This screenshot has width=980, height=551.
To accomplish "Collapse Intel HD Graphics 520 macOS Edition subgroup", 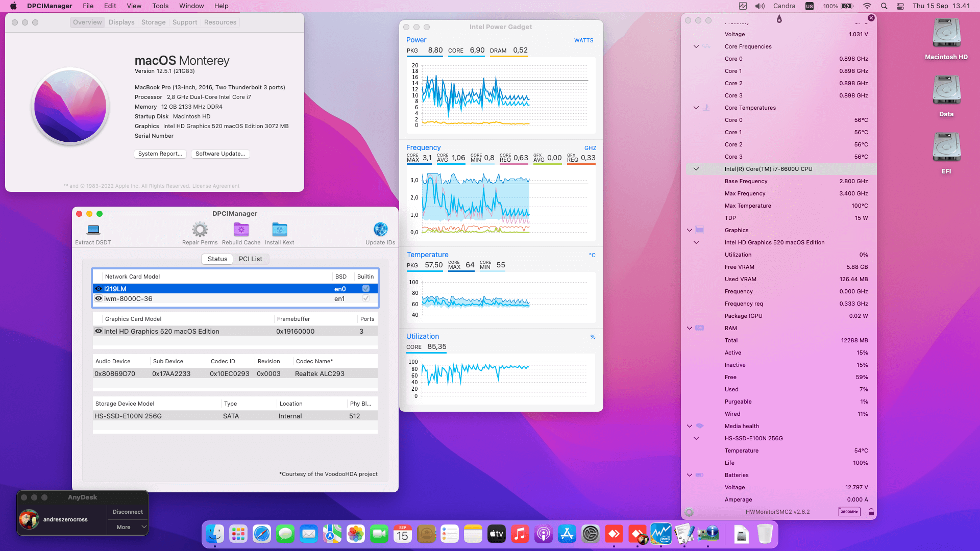I will click(696, 242).
